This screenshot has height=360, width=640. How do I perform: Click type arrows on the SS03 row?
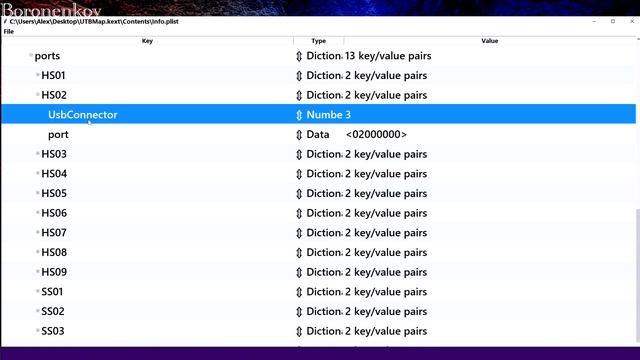click(299, 331)
